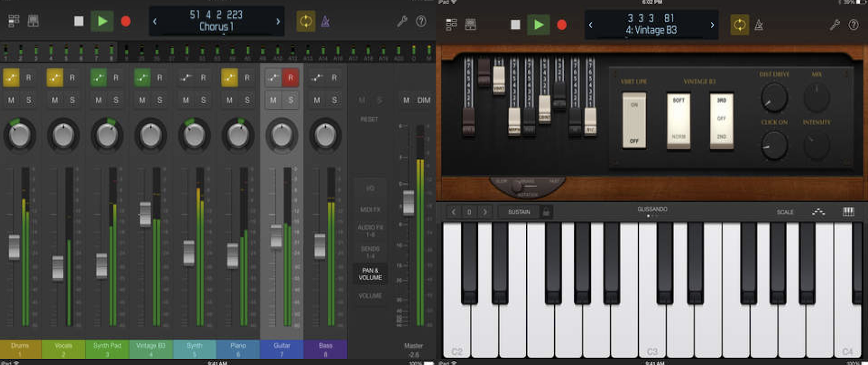Start recording in the mixer screen
The height and width of the screenshot is (365, 868).
click(126, 21)
